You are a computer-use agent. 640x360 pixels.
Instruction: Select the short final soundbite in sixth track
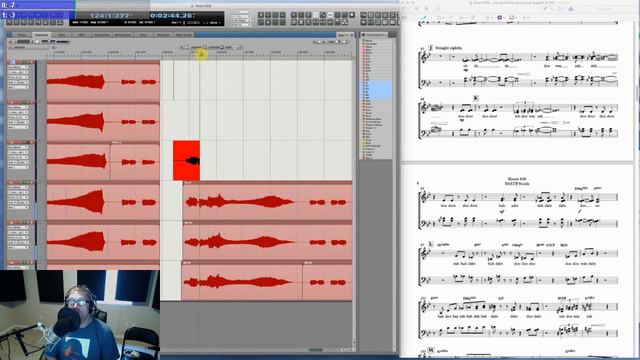pos(327,281)
